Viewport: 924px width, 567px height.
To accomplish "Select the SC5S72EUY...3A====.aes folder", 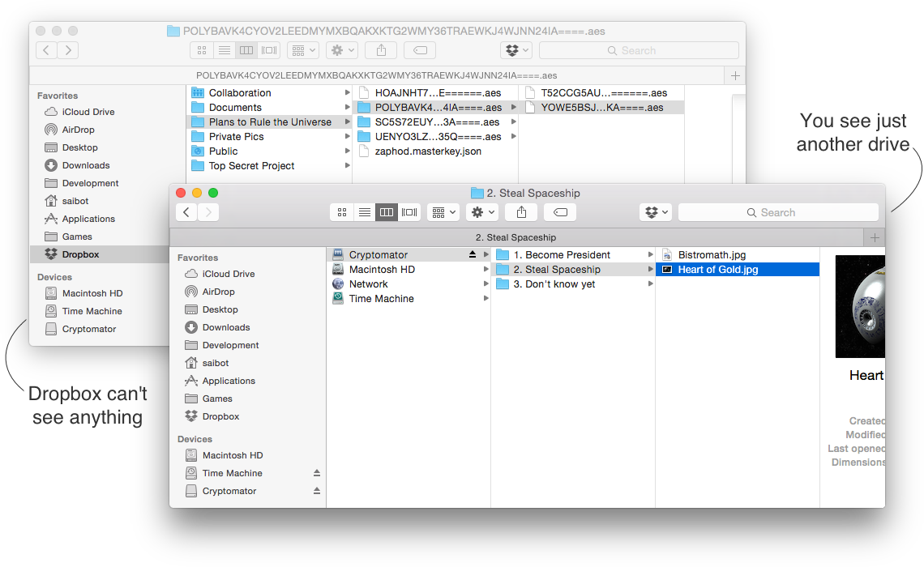I will click(x=437, y=122).
